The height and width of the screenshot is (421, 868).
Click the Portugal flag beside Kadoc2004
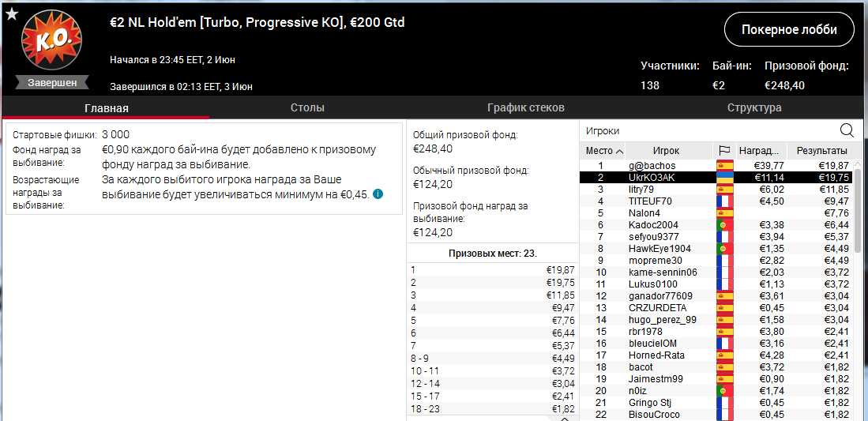[x=724, y=225]
